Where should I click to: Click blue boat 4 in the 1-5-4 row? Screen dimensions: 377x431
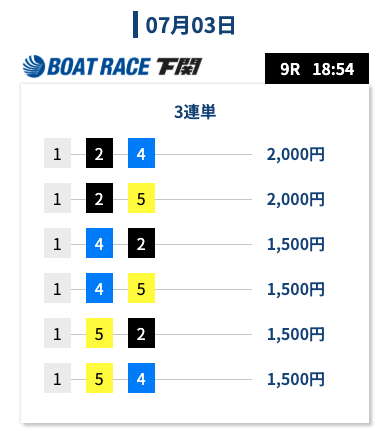tap(141, 378)
